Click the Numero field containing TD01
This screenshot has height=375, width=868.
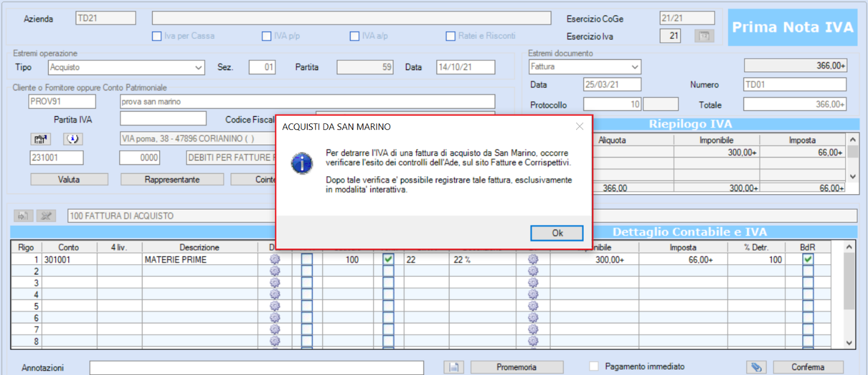pos(795,85)
